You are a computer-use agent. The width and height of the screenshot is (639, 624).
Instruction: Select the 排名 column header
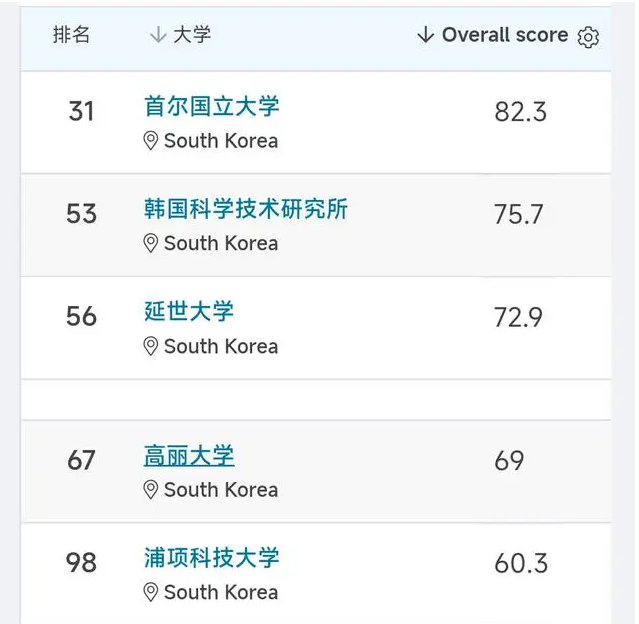71,34
